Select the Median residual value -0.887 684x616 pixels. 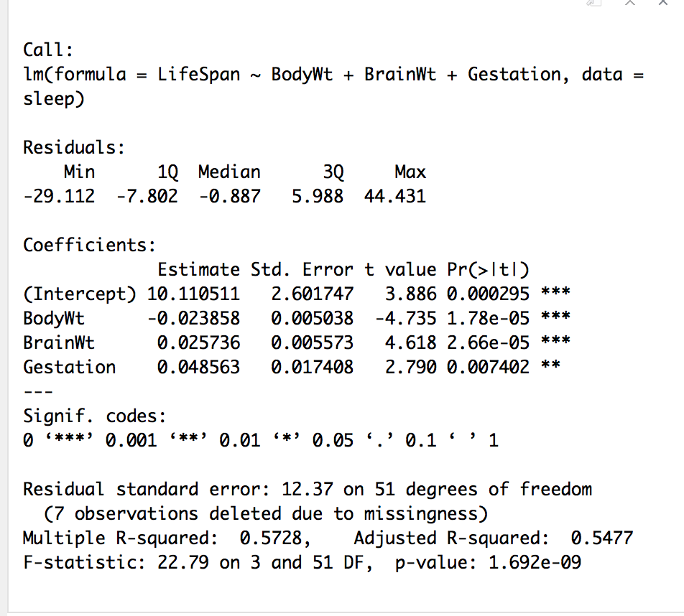point(229,197)
